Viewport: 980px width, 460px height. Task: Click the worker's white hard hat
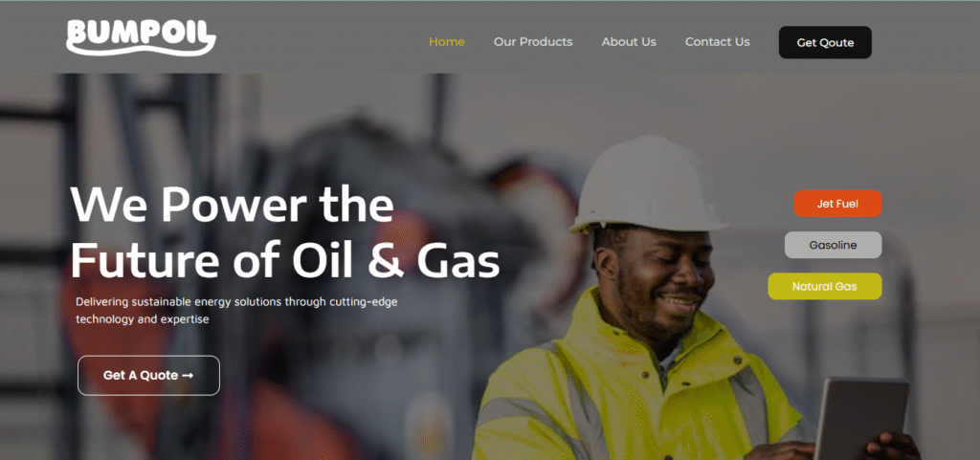[648, 186]
